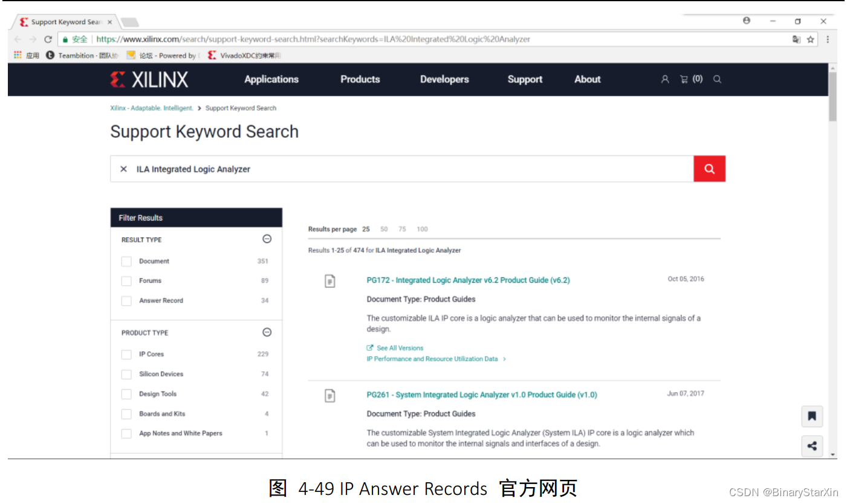The height and width of the screenshot is (504, 847).
Task: Open the shopping cart icon
Action: click(684, 79)
